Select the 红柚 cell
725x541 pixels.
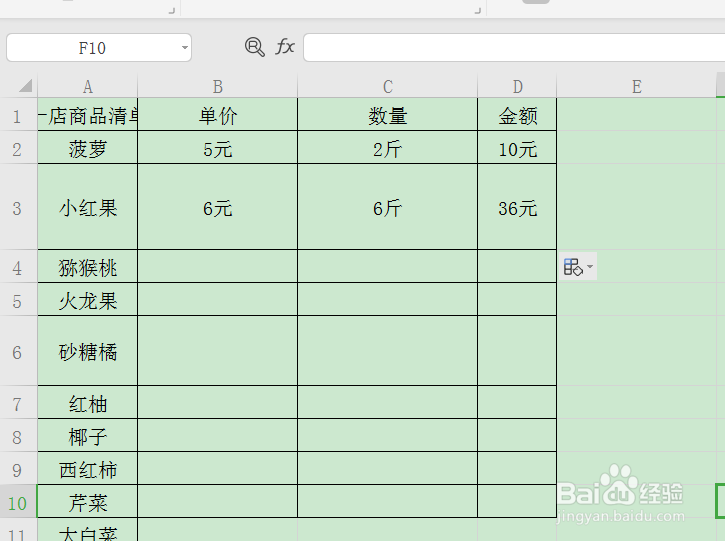pyautogui.click(x=87, y=403)
